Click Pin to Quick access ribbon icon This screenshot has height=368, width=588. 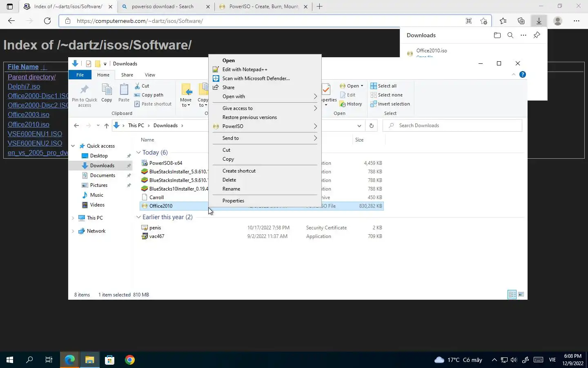[x=85, y=96]
